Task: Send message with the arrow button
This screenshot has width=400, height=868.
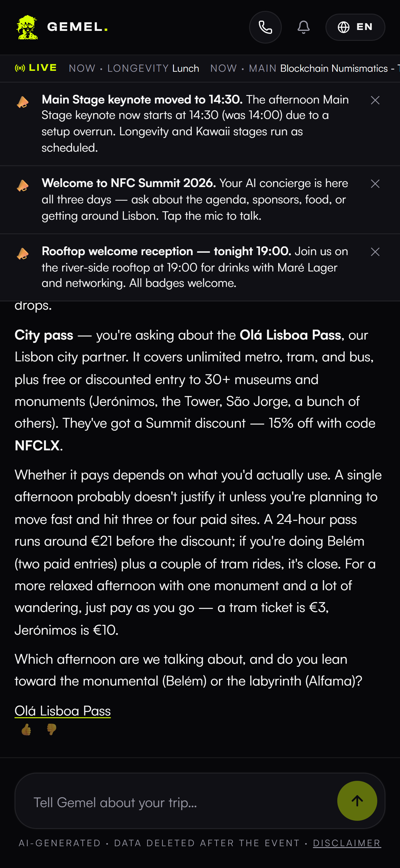Action: tap(357, 801)
